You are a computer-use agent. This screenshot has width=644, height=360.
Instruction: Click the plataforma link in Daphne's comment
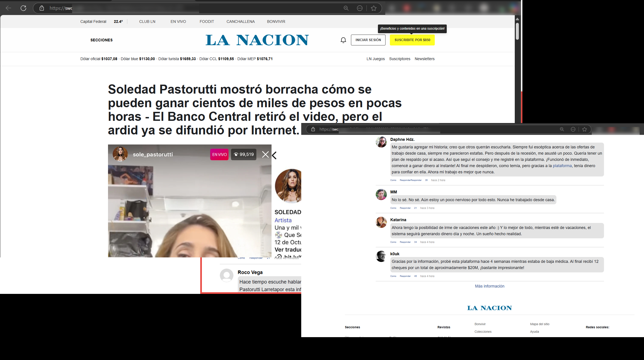coord(562,166)
